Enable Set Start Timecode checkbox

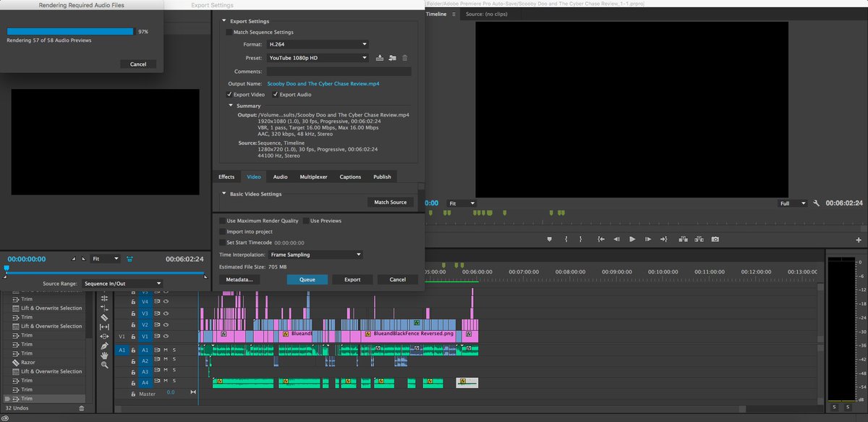click(222, 242)
